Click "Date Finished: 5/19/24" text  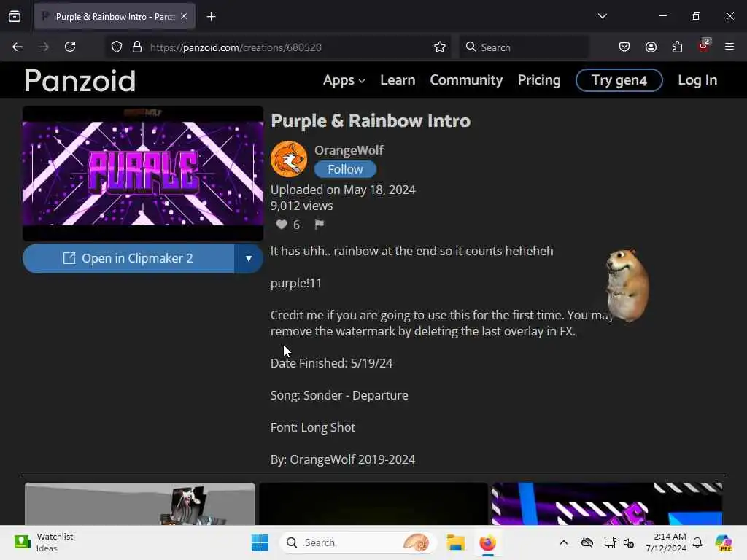(x=332, y=363)
